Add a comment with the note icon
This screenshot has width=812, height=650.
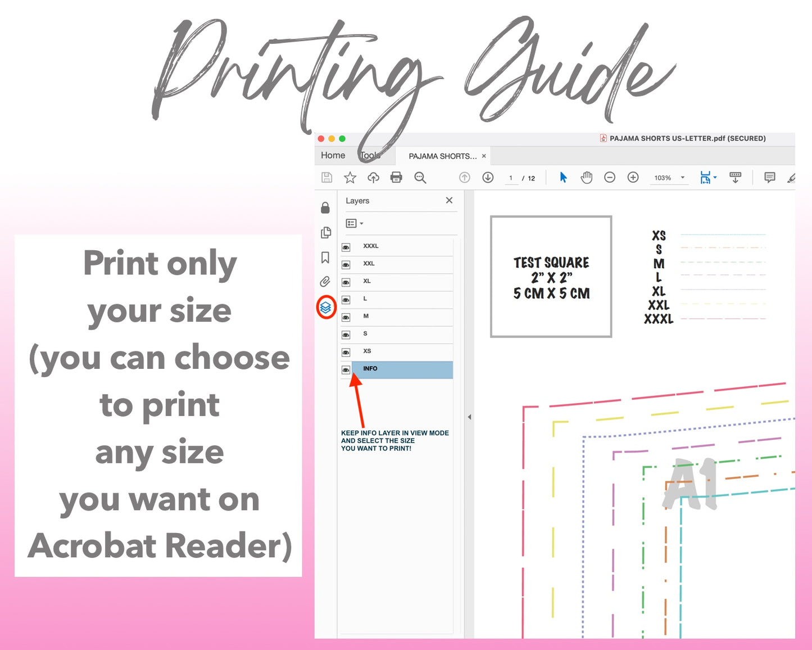pos(769,178)
